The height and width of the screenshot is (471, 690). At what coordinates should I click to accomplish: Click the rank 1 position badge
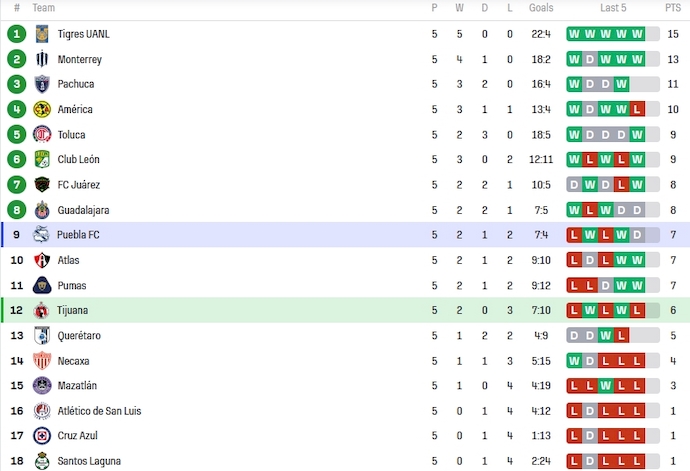(x=16, y=34)
